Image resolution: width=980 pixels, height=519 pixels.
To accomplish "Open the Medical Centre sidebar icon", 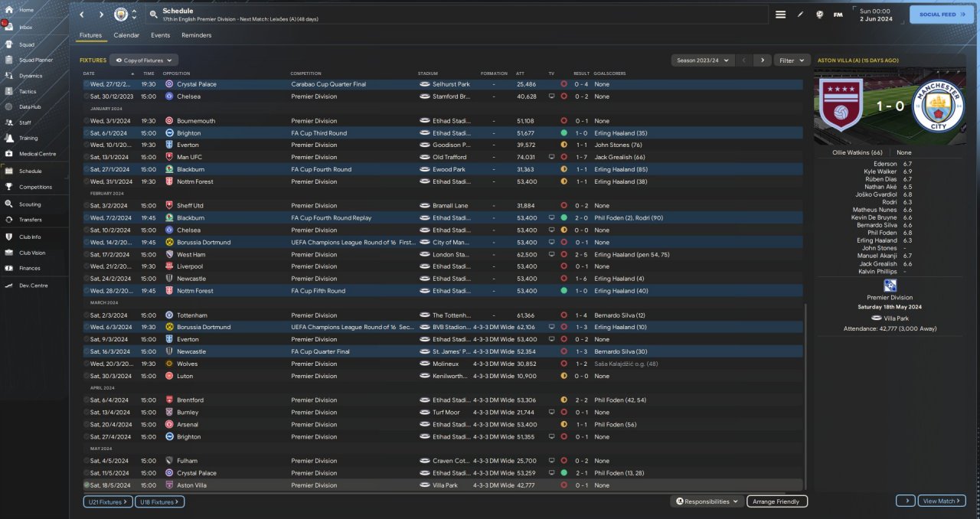I will pyautogui.click(x=8, y=154).
